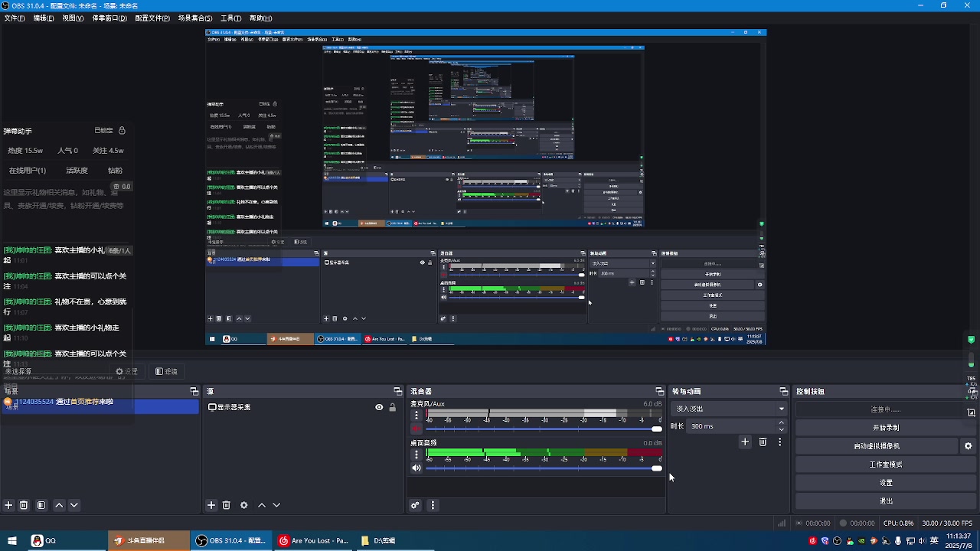Remove the selected scene with its trash icon
The image size is (980, 551).
24,505
